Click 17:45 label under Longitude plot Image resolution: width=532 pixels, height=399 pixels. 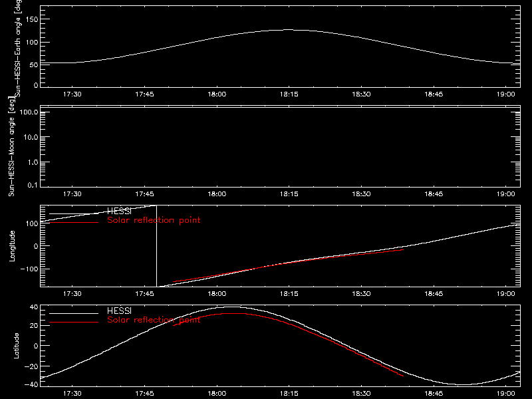click(x=144, y=293)
